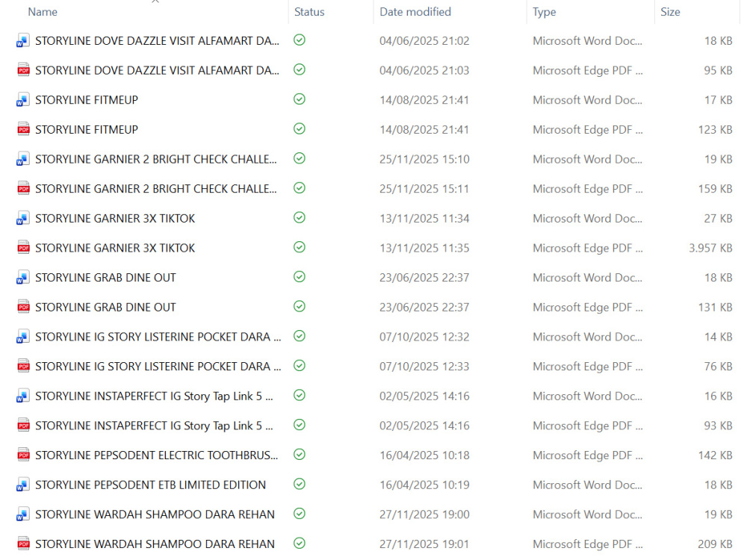
Task: Click date 04/06/2025 21:02
Action: [x=424, y=41]
